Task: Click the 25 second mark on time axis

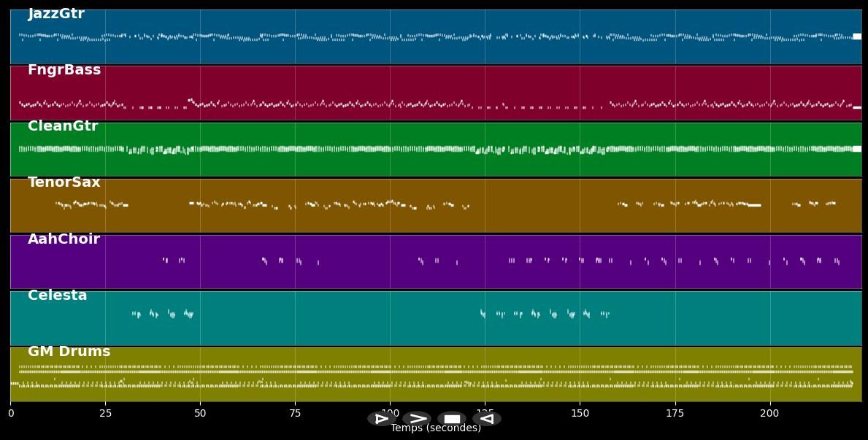Action: pyautogui.click(x=105, y=413)
